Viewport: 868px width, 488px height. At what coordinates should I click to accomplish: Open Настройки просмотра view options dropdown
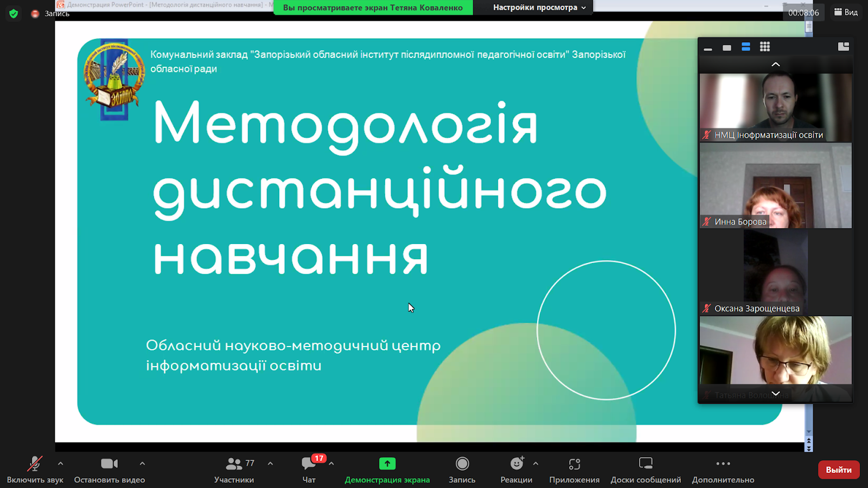pyautogui.click(x=540, y=8)
